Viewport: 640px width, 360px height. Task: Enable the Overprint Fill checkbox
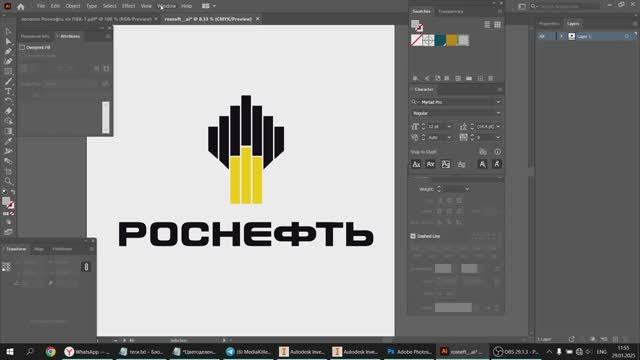pos(22,47)
